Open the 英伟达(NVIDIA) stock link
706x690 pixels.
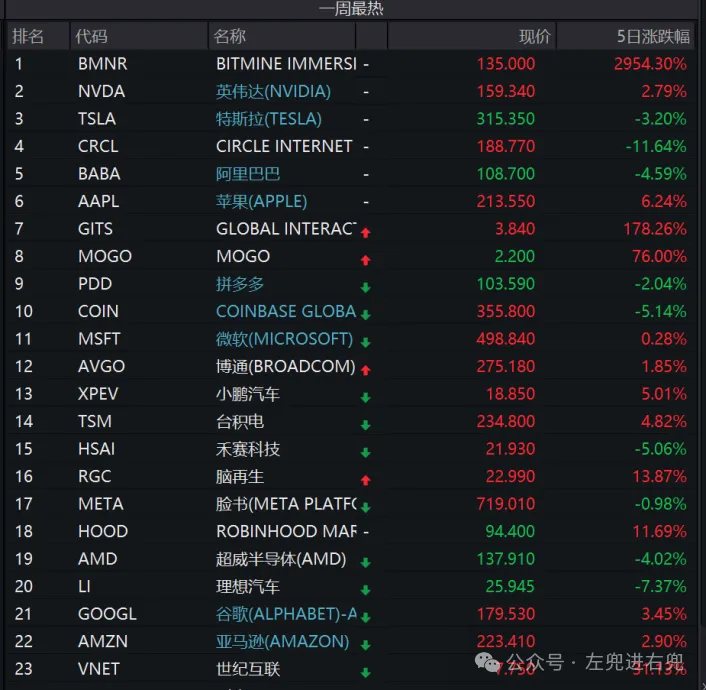(x=273, y=91)
